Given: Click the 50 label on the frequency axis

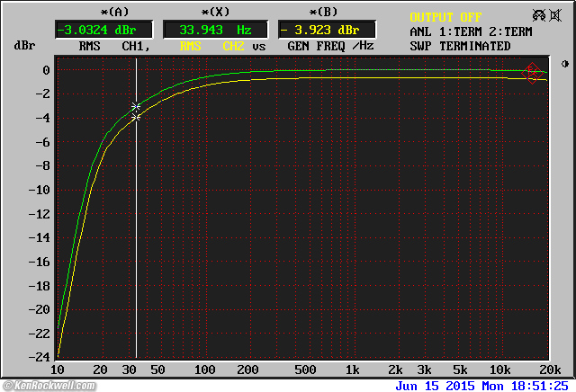Looking at the screenshot, I should coord(157,370).
